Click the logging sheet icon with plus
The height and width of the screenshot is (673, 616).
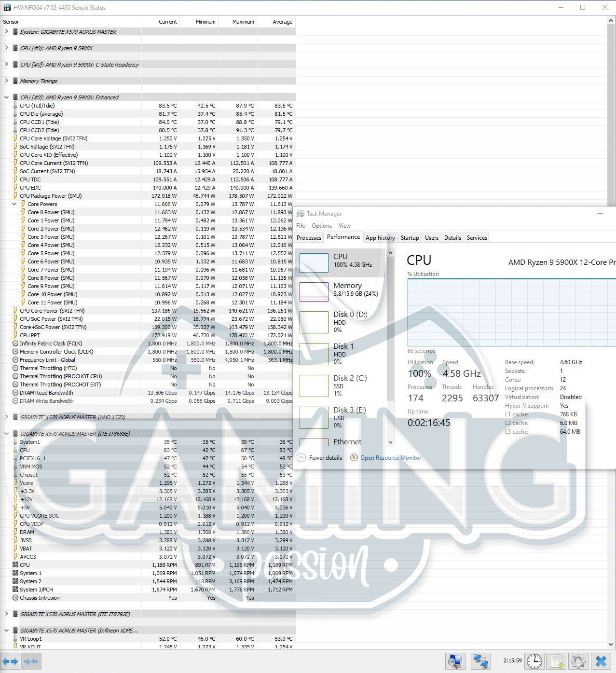pyautogui.click(x=557, y=661)
